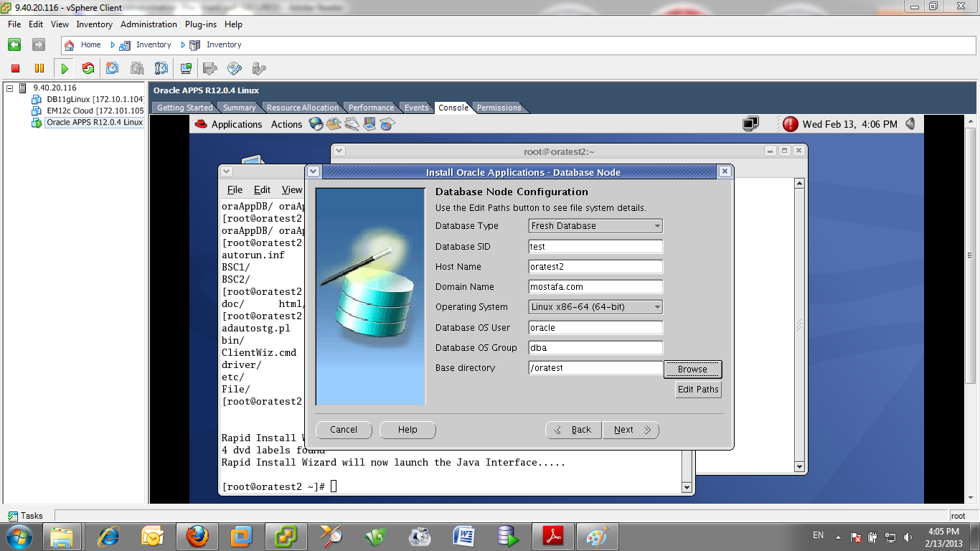Image resolution: width=980 pixels, height=551 pixels.
Task: Open Firefox from the Windows taskbar
Action: [x=197, y=536]
